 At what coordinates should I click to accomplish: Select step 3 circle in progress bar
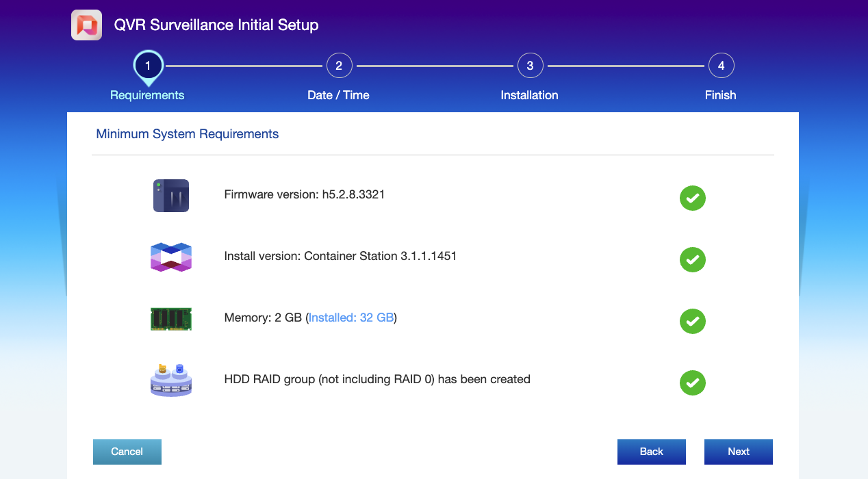[x=530, y=66]
